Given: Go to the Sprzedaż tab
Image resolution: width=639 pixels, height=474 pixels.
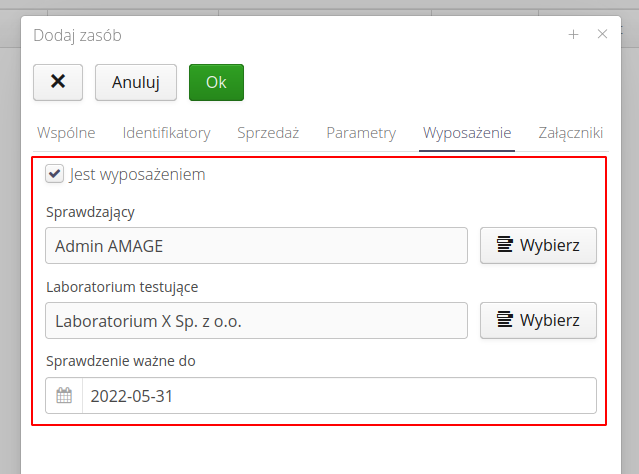Looking at the screenshot, I should [268, 133].
